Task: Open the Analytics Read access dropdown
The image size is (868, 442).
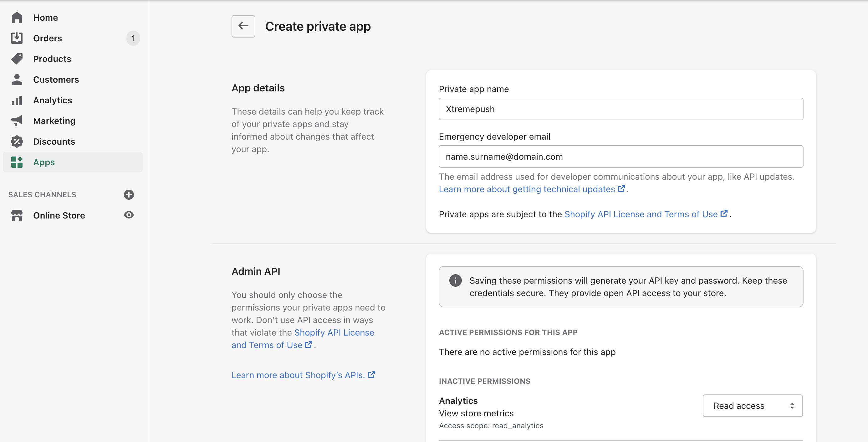Action: pos(752,406)
